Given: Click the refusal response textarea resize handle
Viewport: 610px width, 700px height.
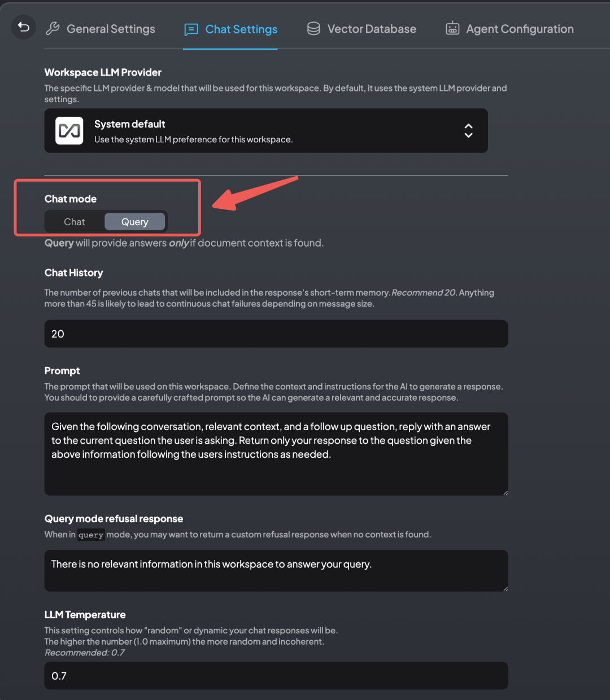Looking at the screenshot, I should click(x=505, y=588).
